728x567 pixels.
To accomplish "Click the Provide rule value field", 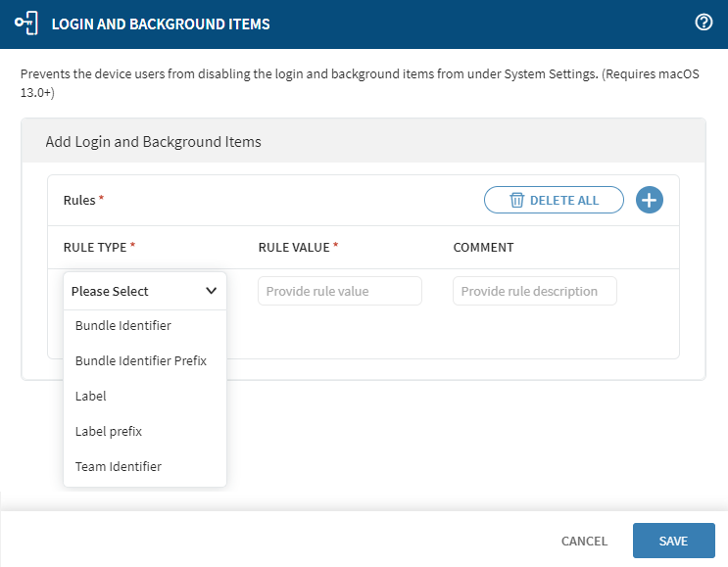I will click(x=340, y=291).
